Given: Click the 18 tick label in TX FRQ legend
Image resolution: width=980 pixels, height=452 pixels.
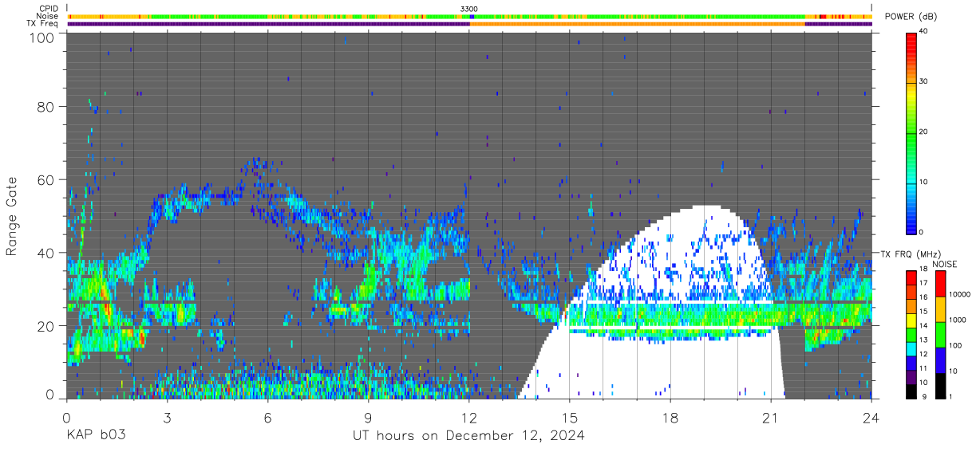Looking at the screenshot, I should [923, 269].
